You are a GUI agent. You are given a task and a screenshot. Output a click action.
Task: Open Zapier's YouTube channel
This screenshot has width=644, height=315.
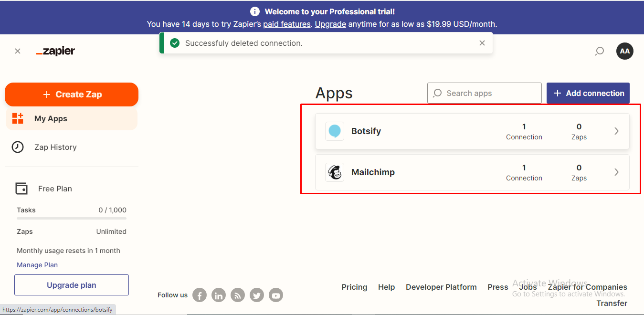[x=276, y=295]
